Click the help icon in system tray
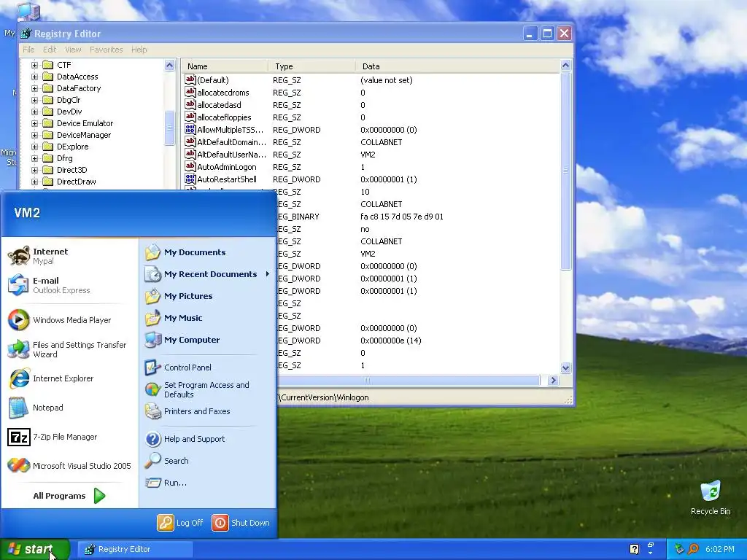 click(x=634, y=549)
